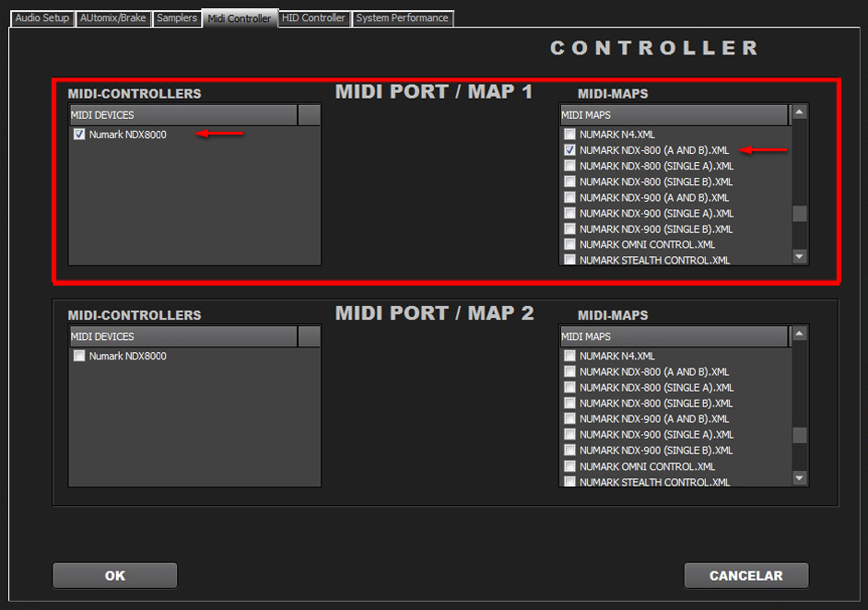Select the Samplers tab
Image resolution: width=868 pixels, height=610 pixels.
(x=176, y=18)
